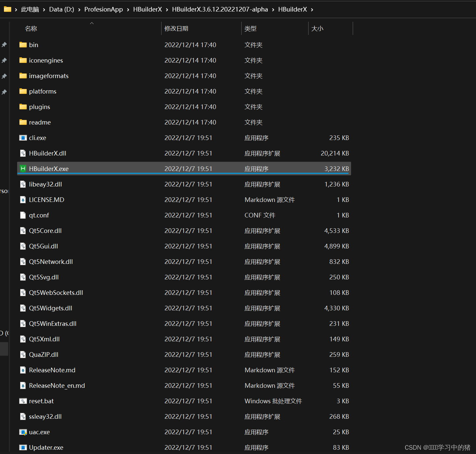Image resolution: width=476 pixels, height=454 pixels.
Task: Click the Windows 批处理文件 type cell
Action: tap(273, 401)
